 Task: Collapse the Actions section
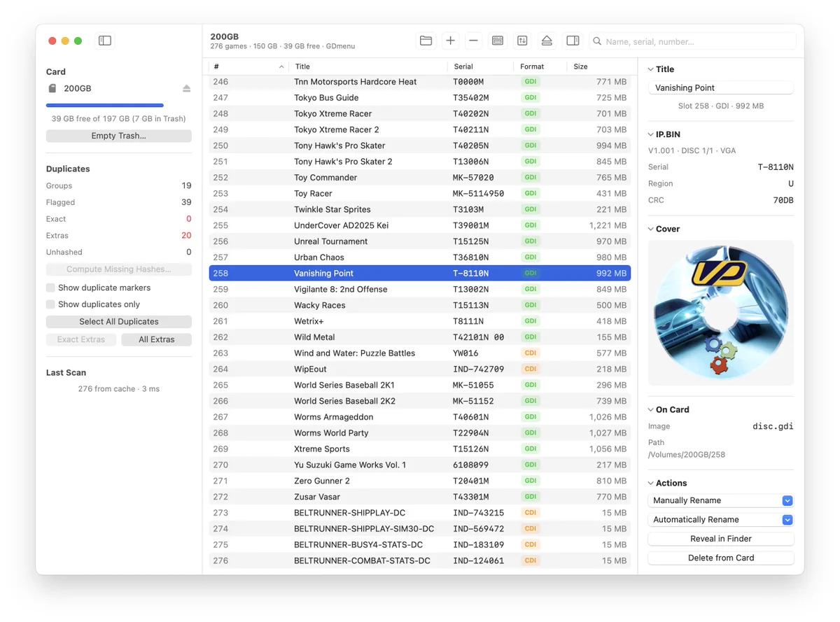[x=651, y=483]
